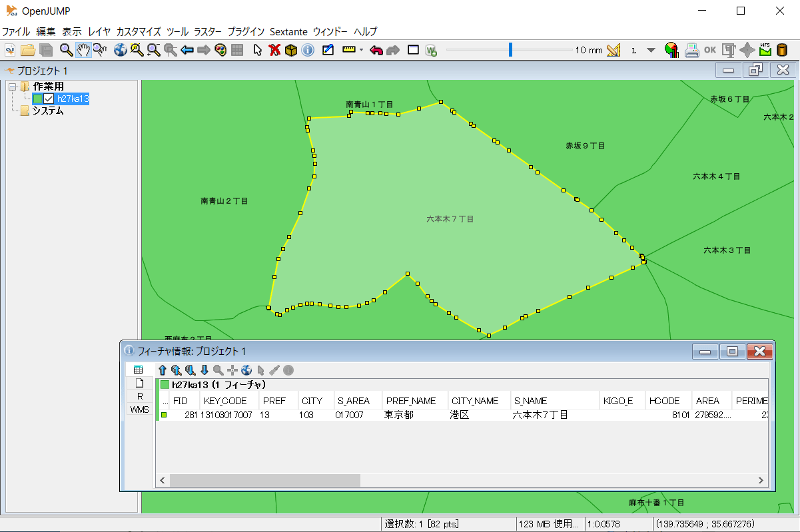
Task: Open the ラスター menu
Action: click(x=208, y=31)
